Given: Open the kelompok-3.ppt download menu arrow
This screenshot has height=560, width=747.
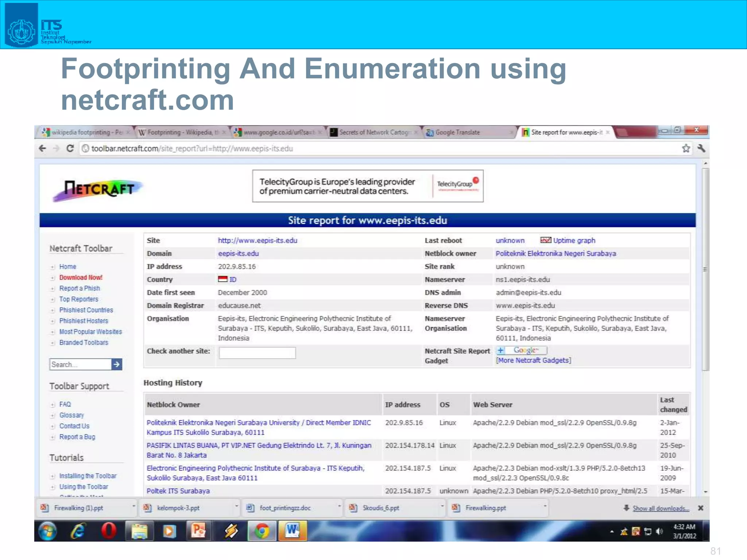Looking at the screenshot, I should pyautogui.click(x=236, y=506).
